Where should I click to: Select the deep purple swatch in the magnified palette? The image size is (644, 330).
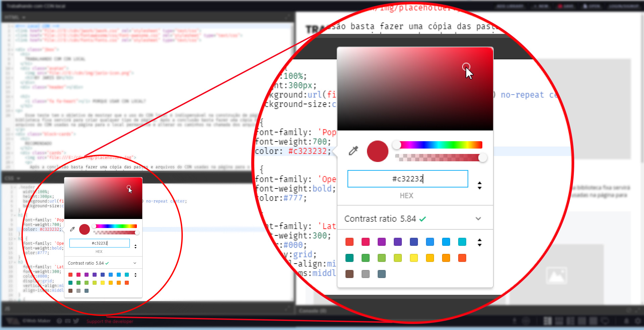pyautogui.click(x=398, y=242)
